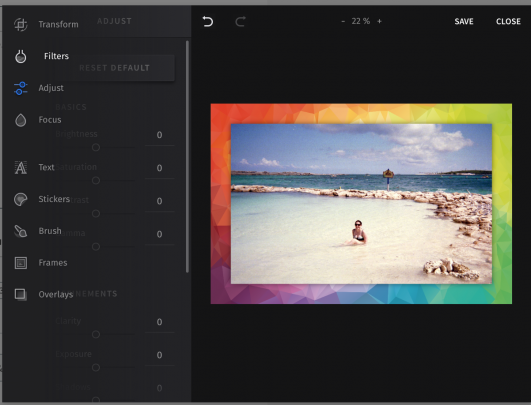Zoom out with the minus button

343,21
